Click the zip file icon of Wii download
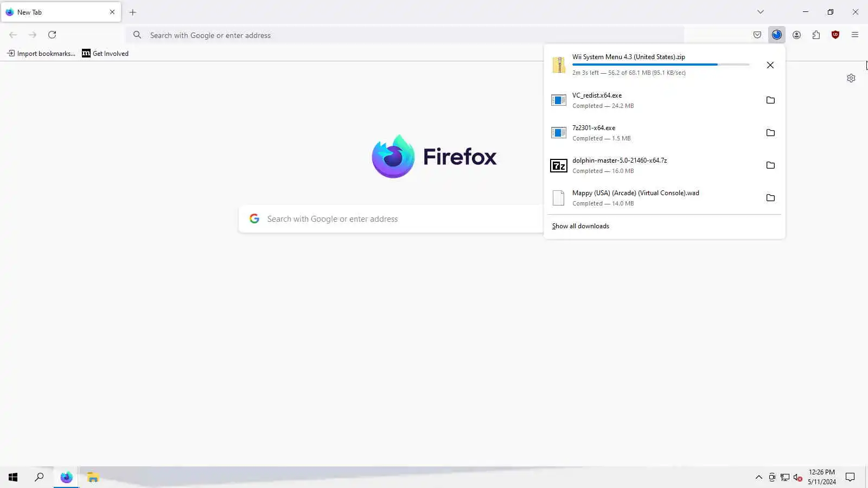 [559, 65]
